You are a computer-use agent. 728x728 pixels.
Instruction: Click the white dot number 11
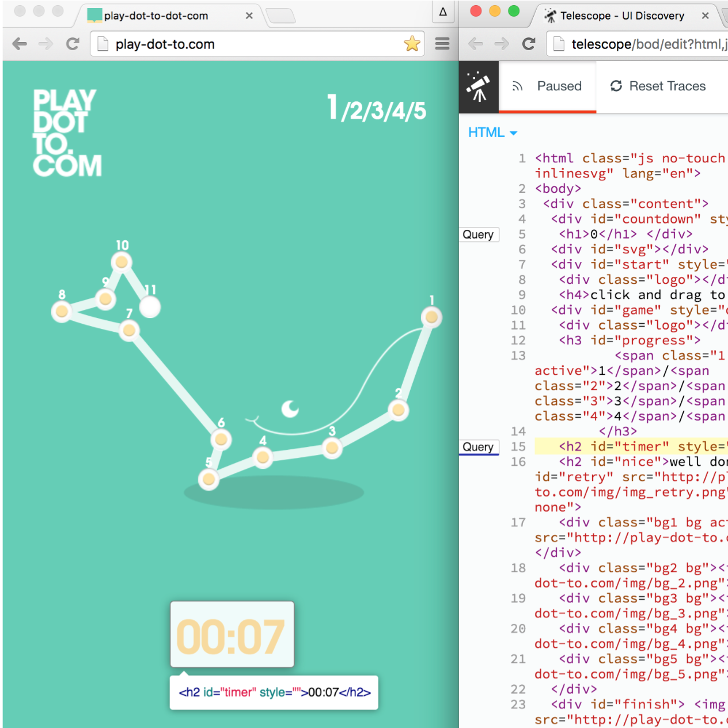pyautogui.click(x=150, y=307)
